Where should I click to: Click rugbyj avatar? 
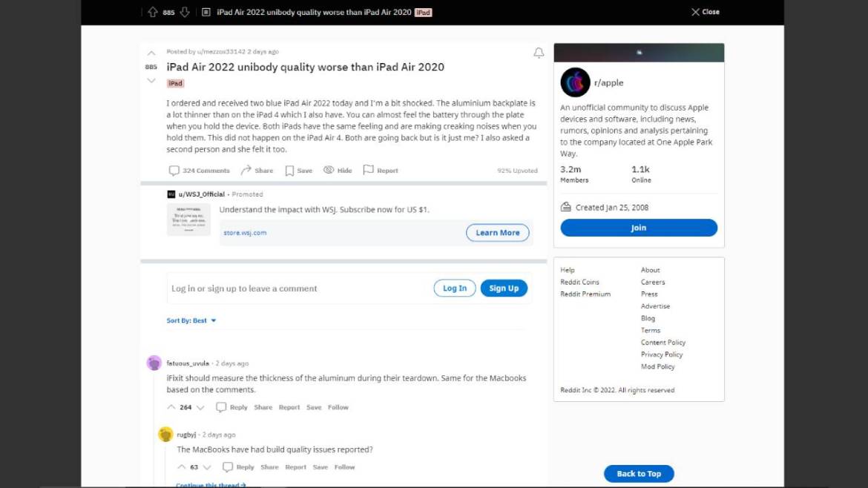[x=165, y=435]
